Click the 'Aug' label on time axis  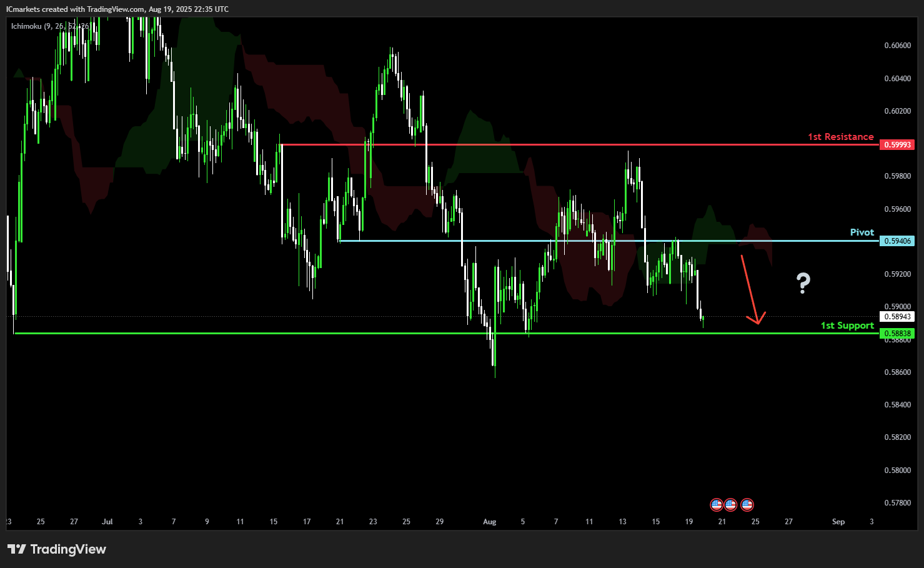490,522
